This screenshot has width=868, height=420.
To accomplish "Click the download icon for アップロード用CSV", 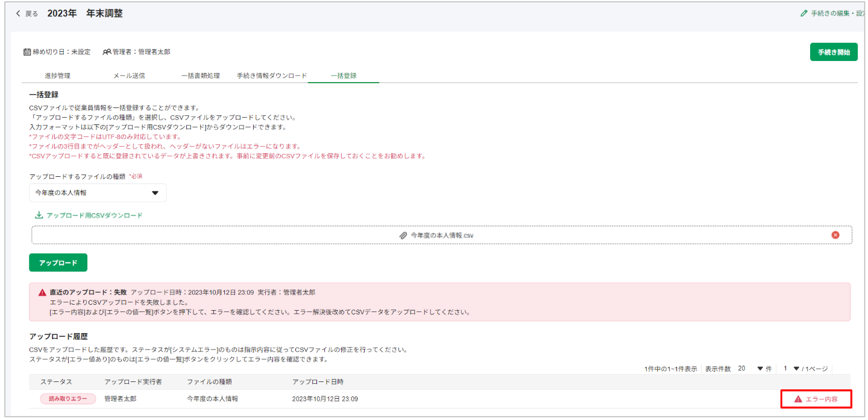I will [39, 215].
